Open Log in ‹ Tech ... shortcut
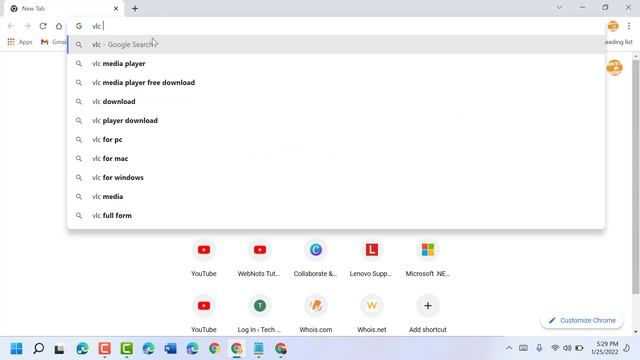 click(x=260, y=313)
